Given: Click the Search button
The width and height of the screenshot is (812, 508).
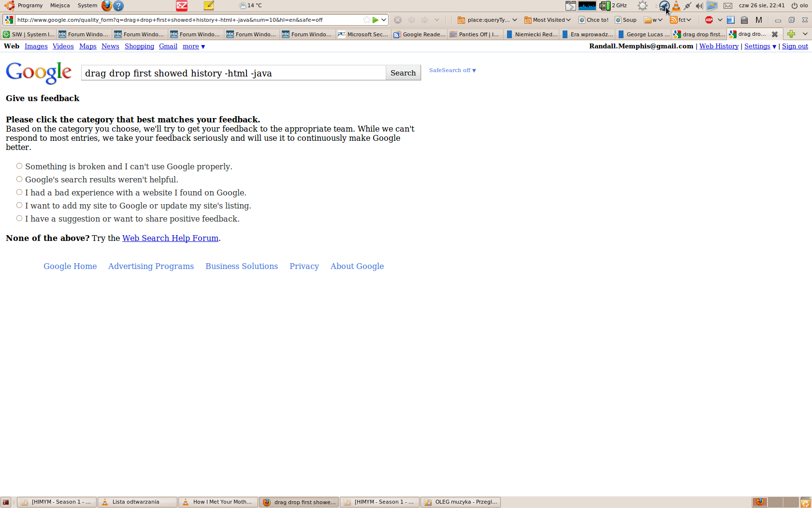Looking at the screenshot, I should coord(403,73).
